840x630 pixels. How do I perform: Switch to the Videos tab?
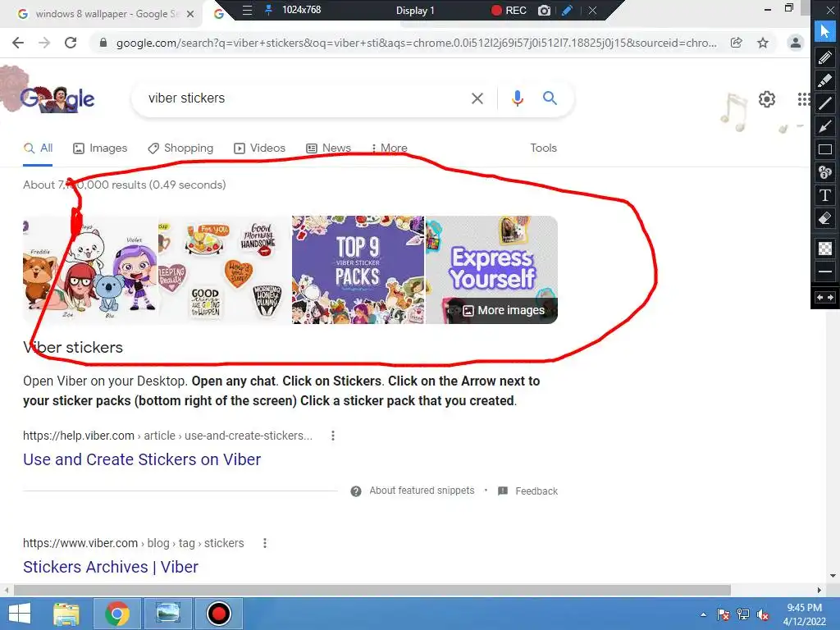point(260,148)
